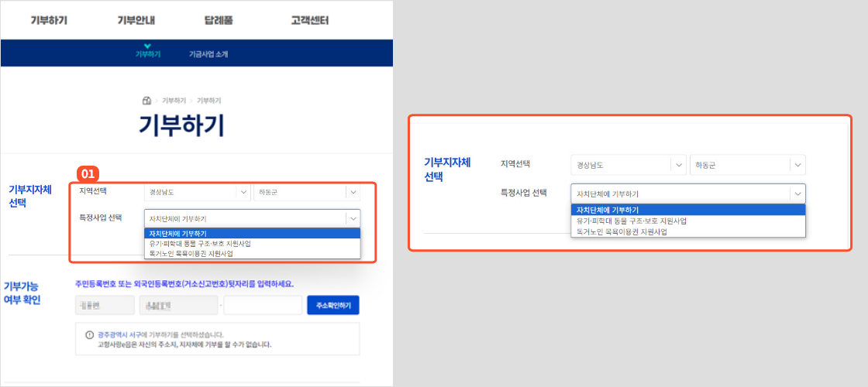
Task: Choose 유기·피학대 동물 구조·보호 지원사업 in left list
Action: [252, 243]
